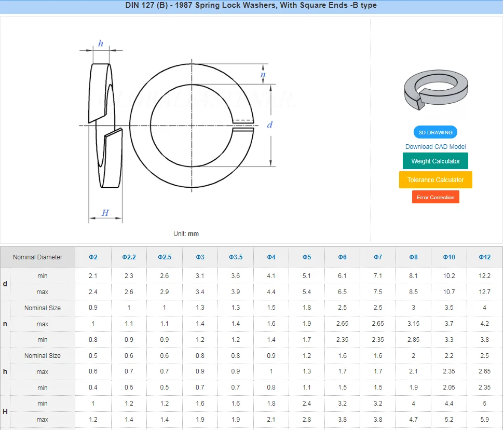Click the Φ10 column header
This screenshot has height=430, width=504.
[x=449, y=257]
